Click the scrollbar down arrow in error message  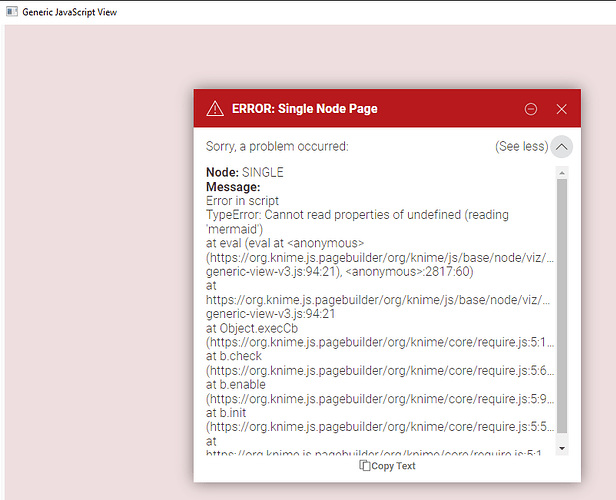[561, 449]
